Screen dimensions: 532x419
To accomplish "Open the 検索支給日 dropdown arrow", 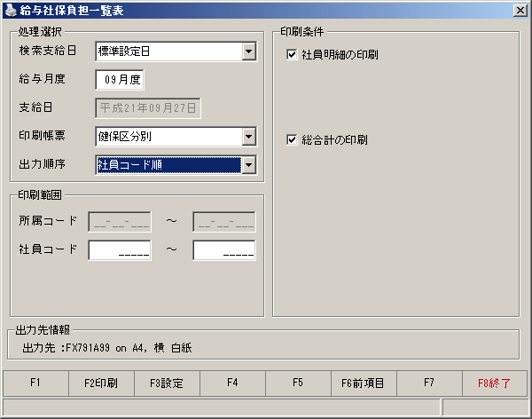I will [248, 51].
